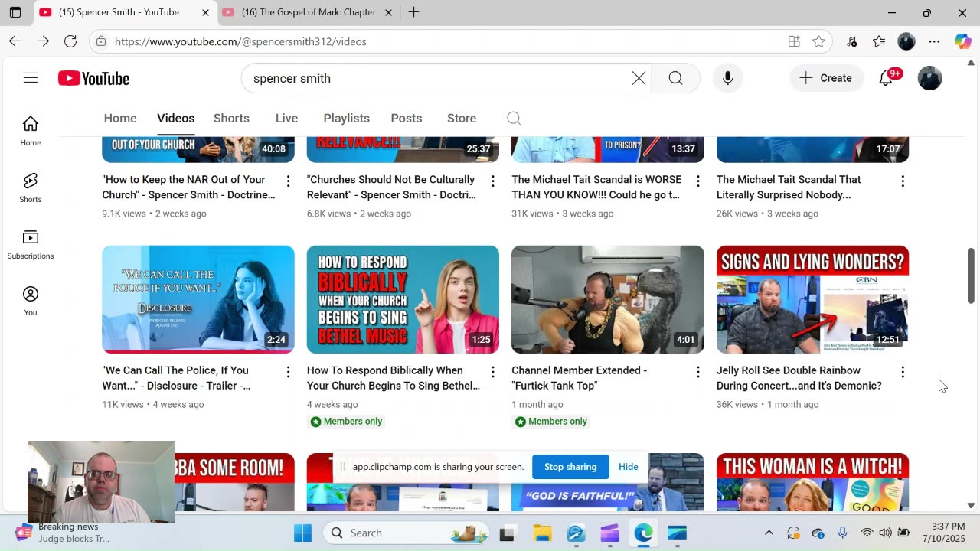The image size is (980, 551).
Task: Open 'Channel Member Extended' video title
Action: [579, 377]
